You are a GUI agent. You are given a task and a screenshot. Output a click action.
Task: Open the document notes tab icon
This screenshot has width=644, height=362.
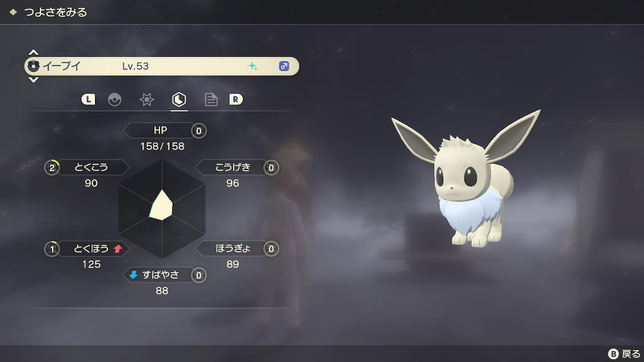[x=211, y=100]
